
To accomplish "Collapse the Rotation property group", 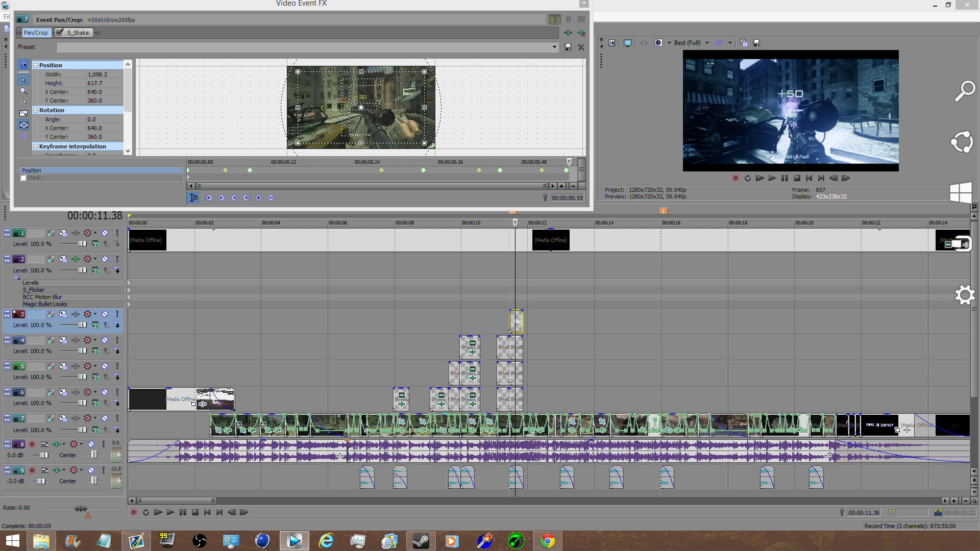I will pos(36,110).
